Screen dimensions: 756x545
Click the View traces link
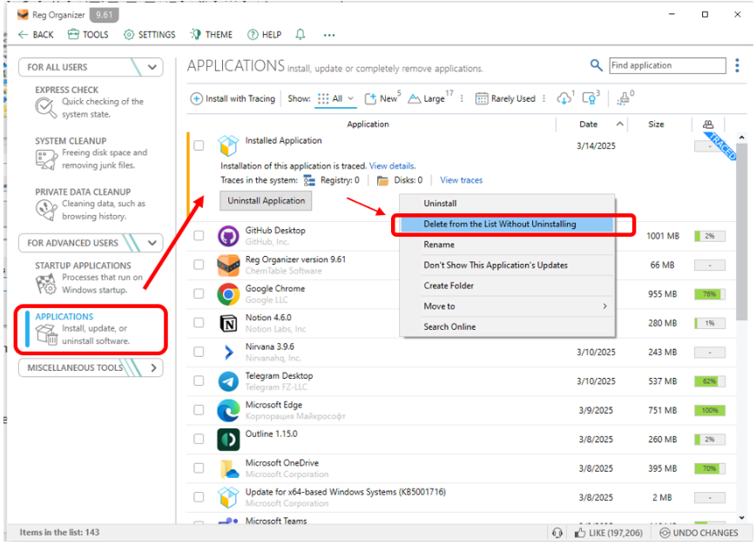(x=461, y=180)
